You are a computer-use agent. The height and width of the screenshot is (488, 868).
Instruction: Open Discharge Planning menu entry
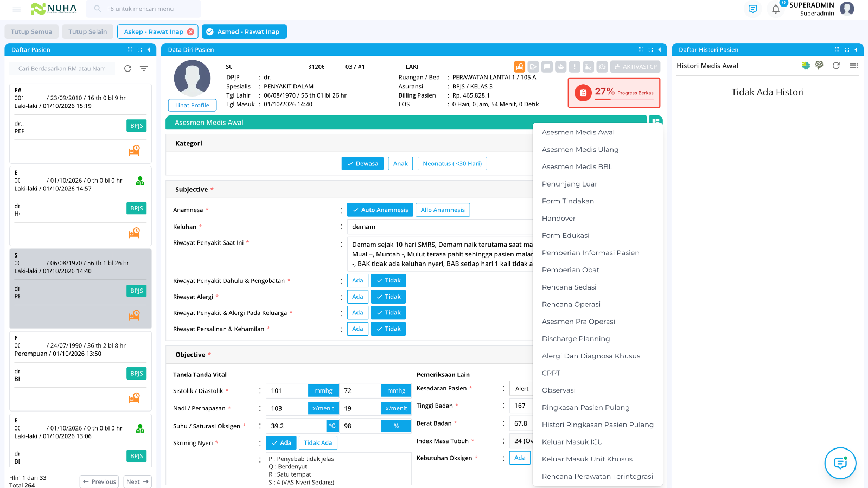click(576, 339)
